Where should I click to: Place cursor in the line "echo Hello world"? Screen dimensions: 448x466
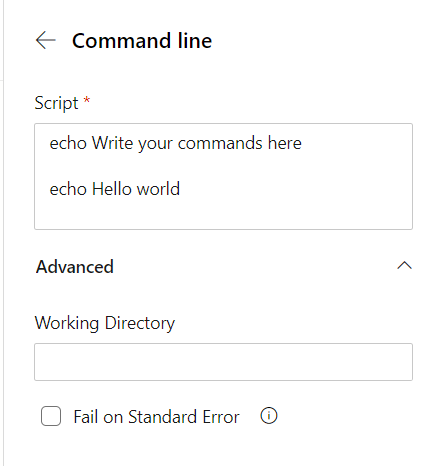coord(115,189)
